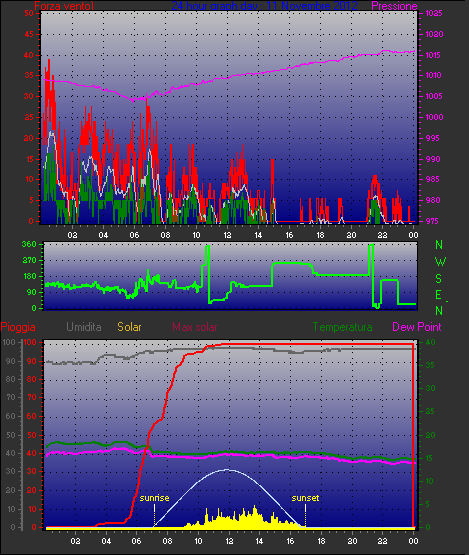Click the 18 hour label under the wind graph
469x555 pixels.
[320, 235]
